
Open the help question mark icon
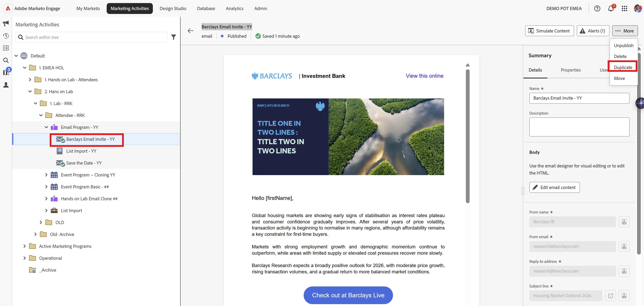point(597,8)
